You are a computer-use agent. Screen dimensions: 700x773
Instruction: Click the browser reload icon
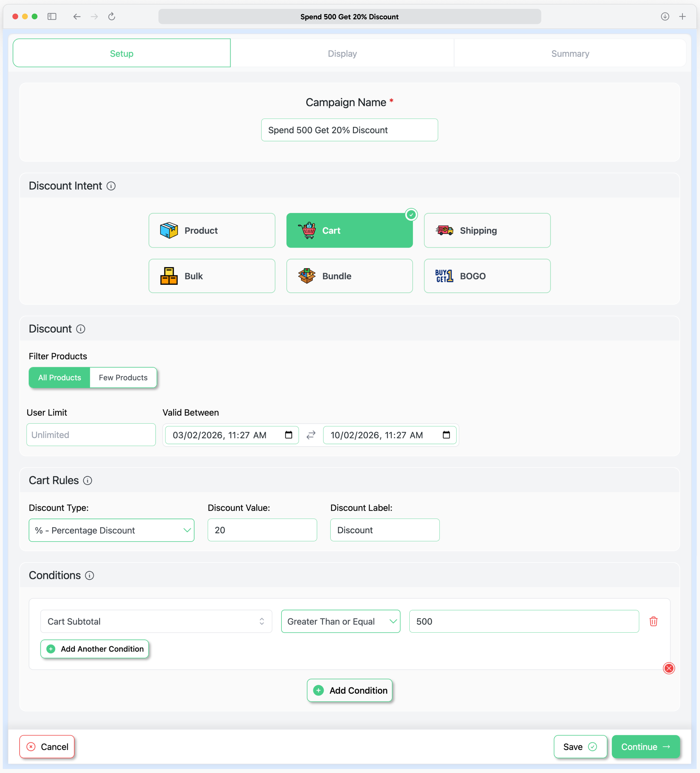pyautogui.click(x=112, y=17)
